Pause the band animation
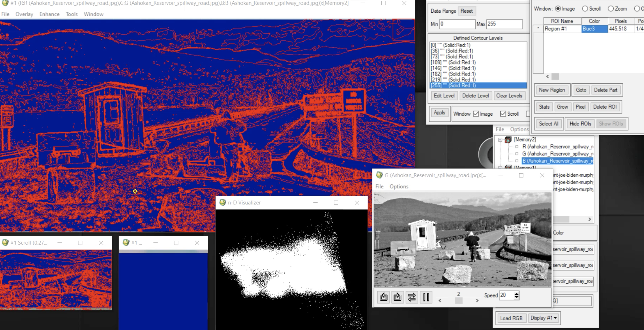The image size is (644, 330). [426, 297]
